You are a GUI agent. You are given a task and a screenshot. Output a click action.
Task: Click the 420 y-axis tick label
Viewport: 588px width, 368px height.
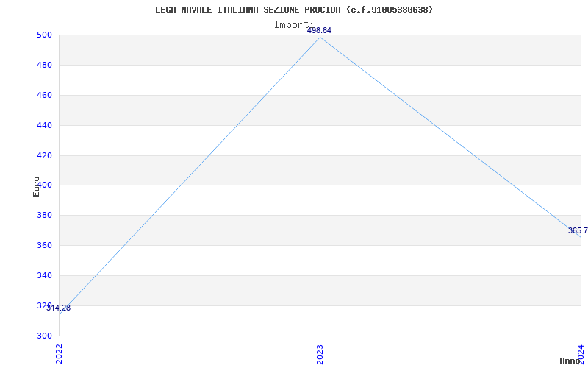pos(44,155)
